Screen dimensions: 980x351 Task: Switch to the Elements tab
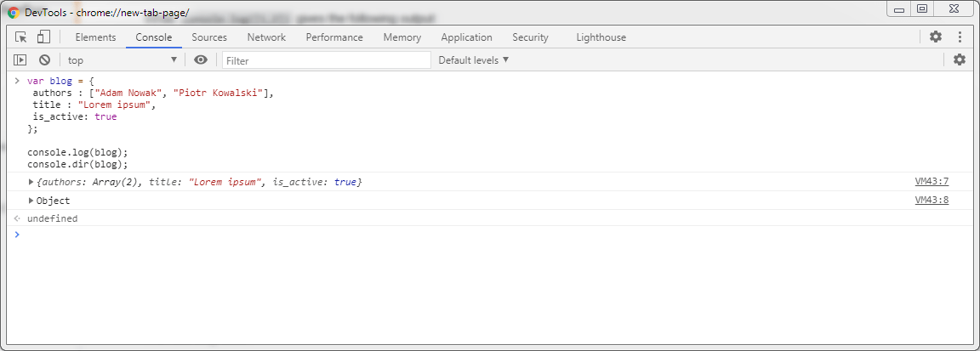coord(95,37)
